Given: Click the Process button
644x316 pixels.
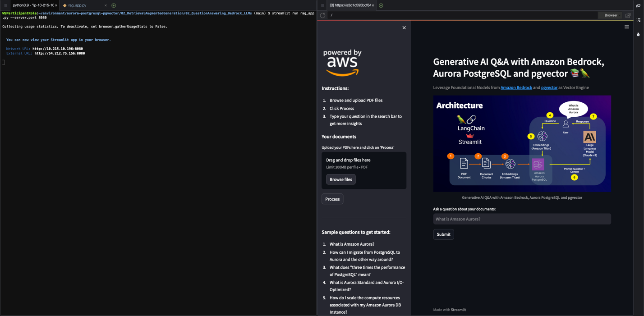Looking at the screenshot, I should point(332,199).
